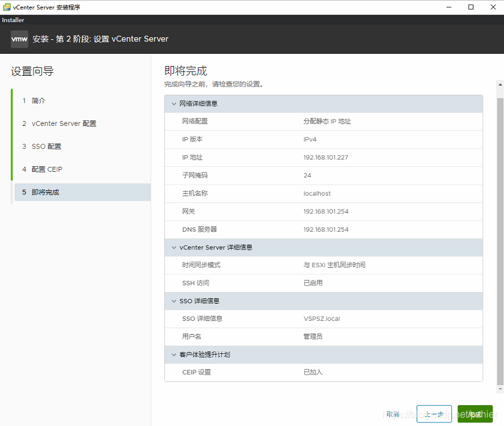Viewport: 504px width, 426px height.
Task: Click the 与 ESXi 主机同步时间 value
Action: click(334, 265)
